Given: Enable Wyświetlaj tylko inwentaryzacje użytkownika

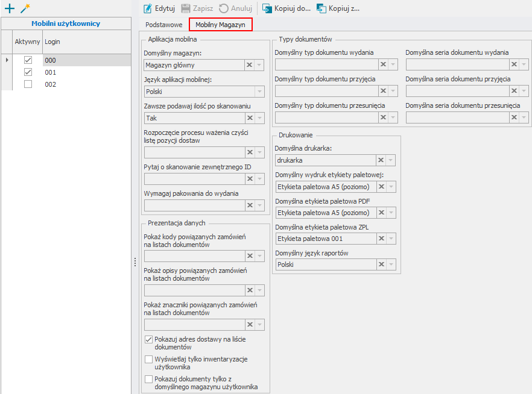Looking at the screenshot, I should pyautogui.click(x=149, y=360).
